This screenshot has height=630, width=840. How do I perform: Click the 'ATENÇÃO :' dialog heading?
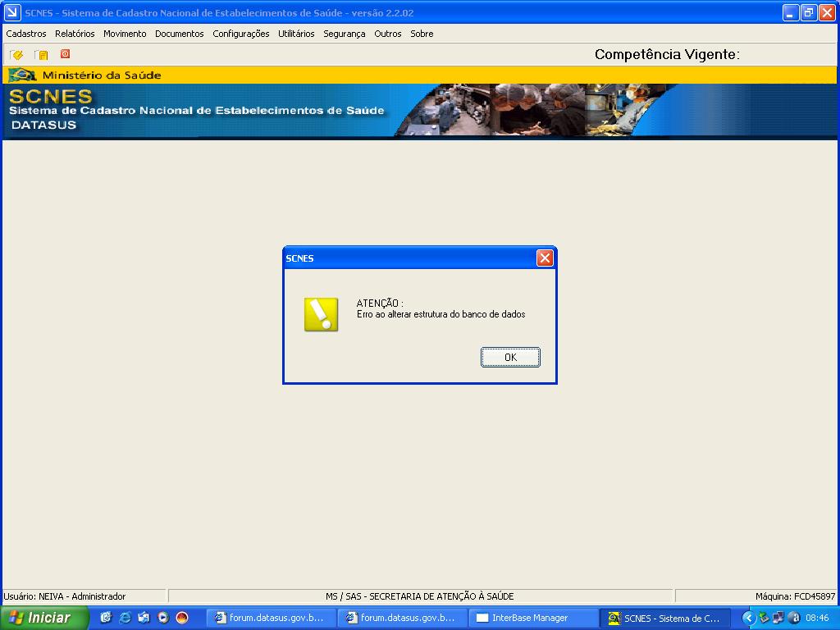pyautogui.click(x=380, y=304)
